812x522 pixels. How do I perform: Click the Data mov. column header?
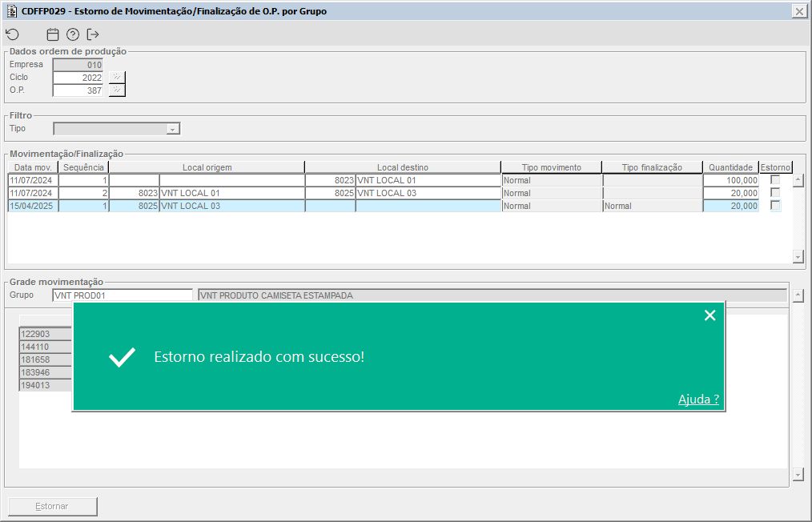(33, 167)
